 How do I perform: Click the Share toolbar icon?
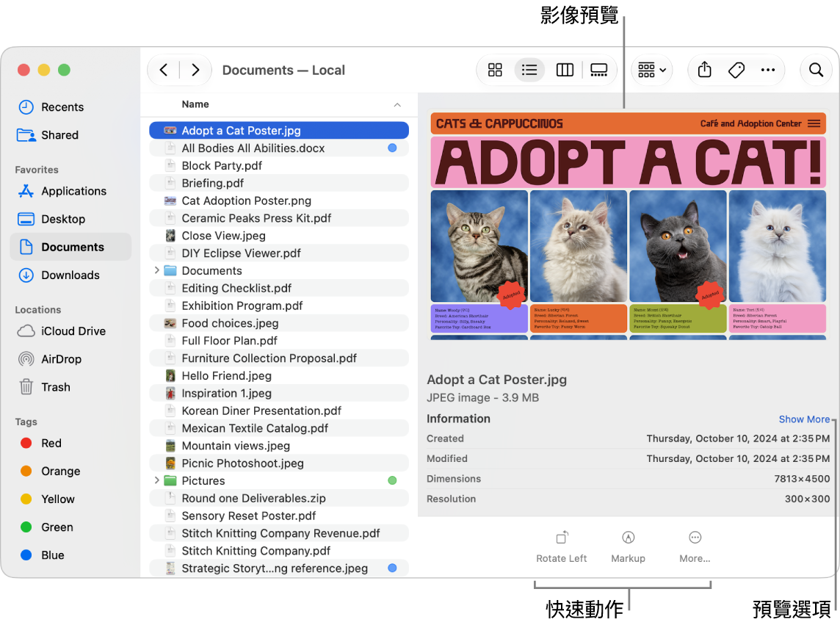(x=704, y=71)
